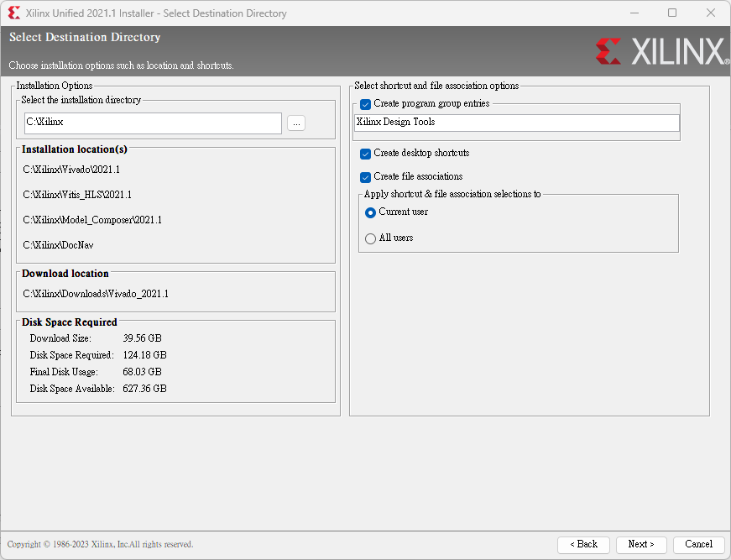Select the Current user radio option
The image size is (731, 560).
click(x=371, y=212)
